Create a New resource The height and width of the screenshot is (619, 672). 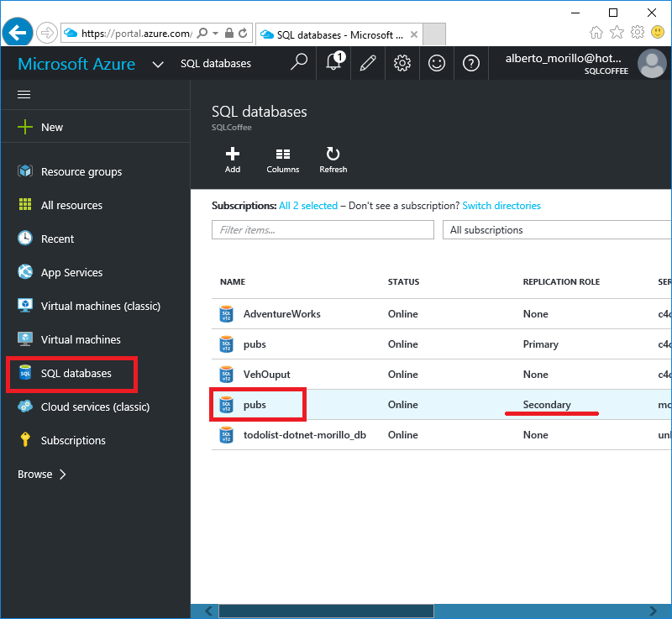pyautogui.click(x=40, y=127)
